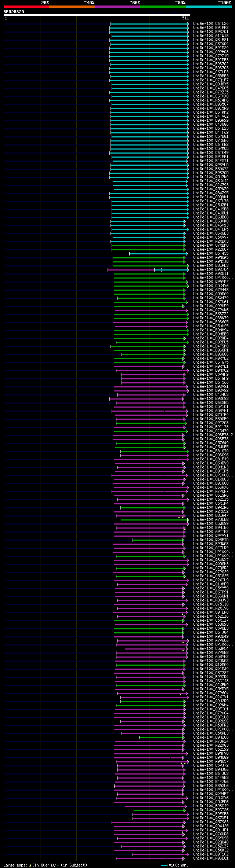Click the white query sequence bar

(x=97, y=15)
